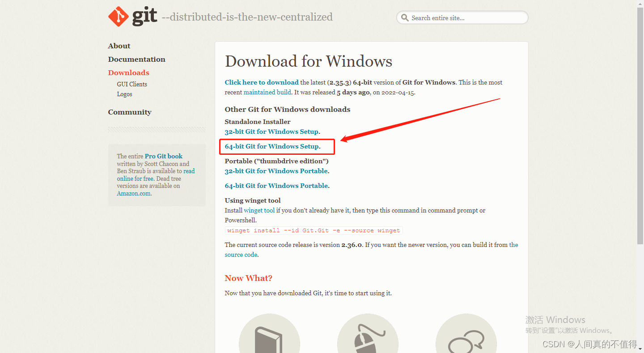Screen dimensions: 644x353
Task: Open the chat bubbles illustration icon
Action: pyautogui.click(x=466, y=333)
